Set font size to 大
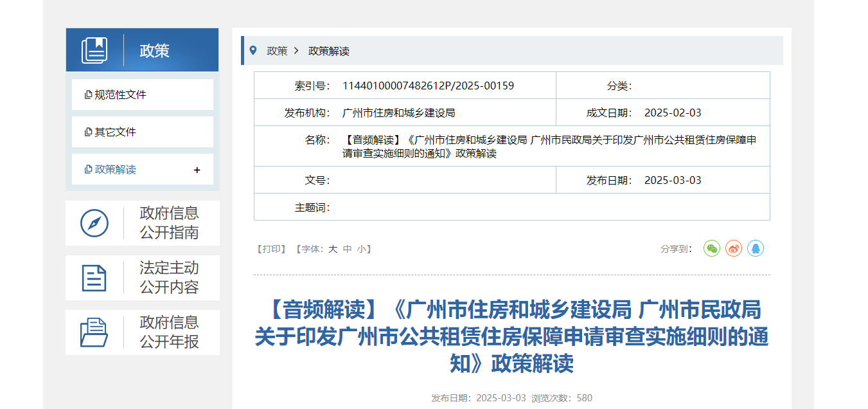 coord(333,249)
